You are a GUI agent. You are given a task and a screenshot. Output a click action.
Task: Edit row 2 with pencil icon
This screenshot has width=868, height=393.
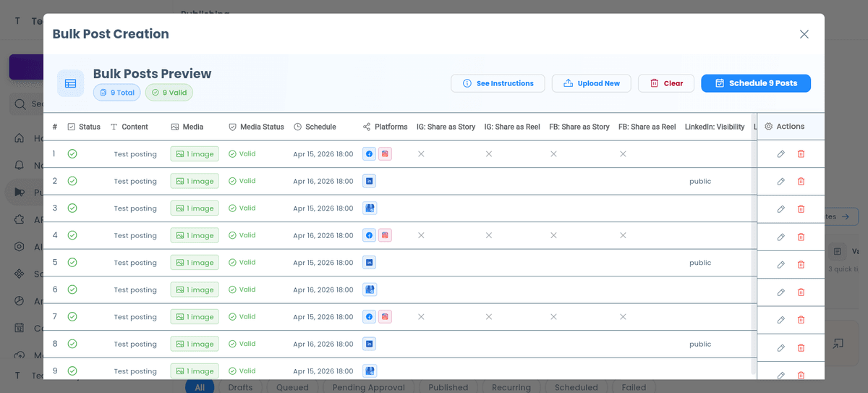pyautogui.click(x=780, y=182)
